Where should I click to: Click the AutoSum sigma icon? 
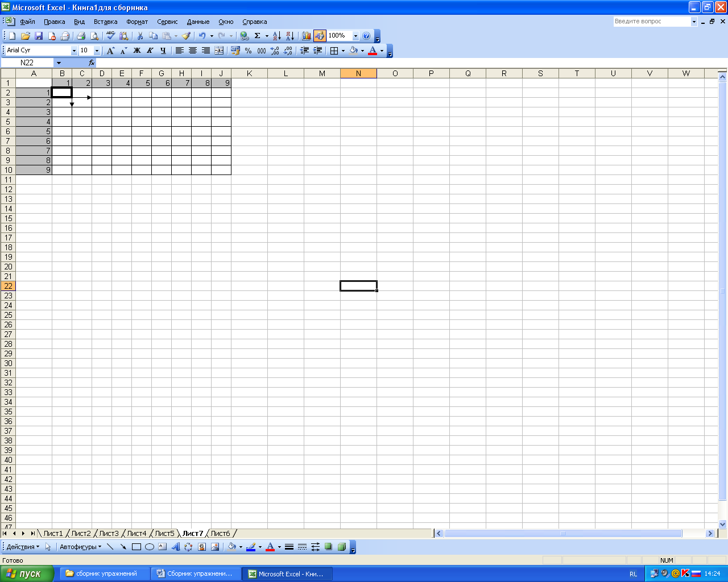click(x=257, y=36)
